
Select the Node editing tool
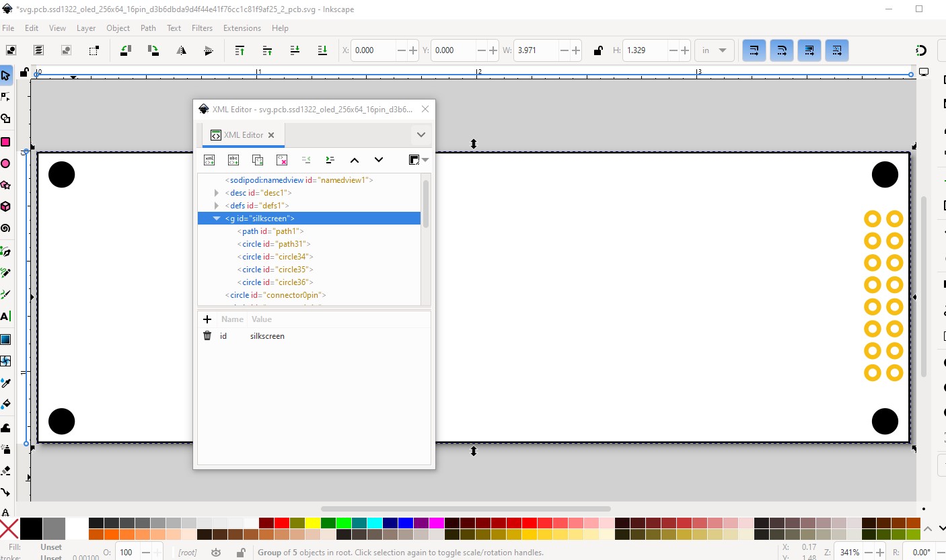[x=5, y=97]
